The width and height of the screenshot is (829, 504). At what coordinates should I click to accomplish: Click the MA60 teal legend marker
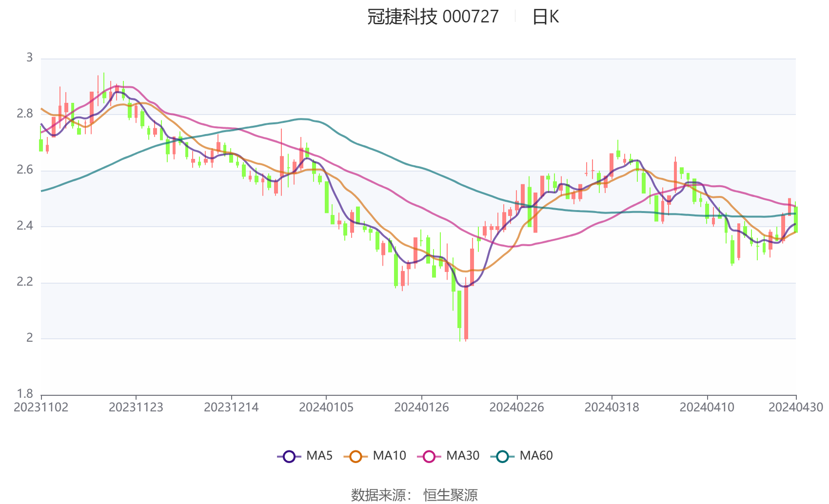(502, 456)
